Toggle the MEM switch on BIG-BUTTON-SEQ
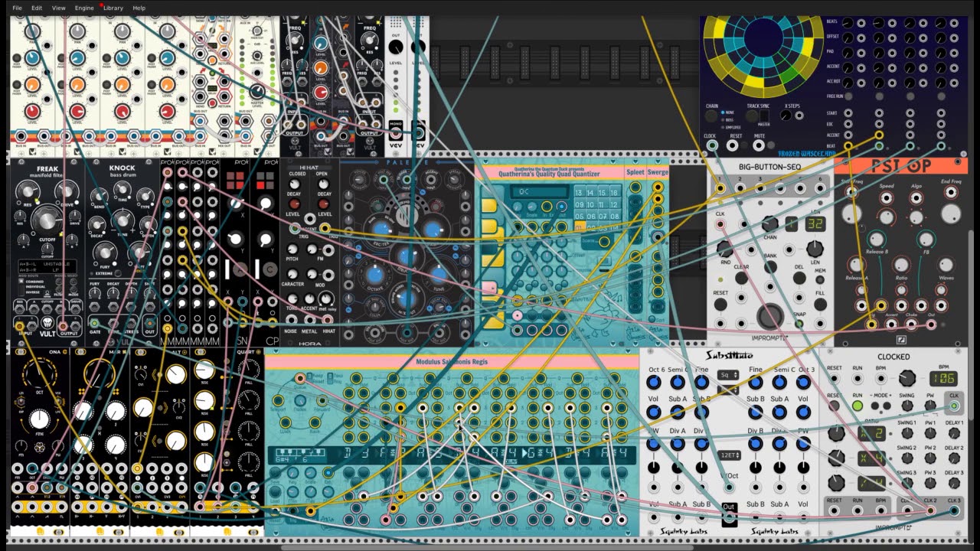980x551 pixels. pyautogui.click(x=820, y=282)
